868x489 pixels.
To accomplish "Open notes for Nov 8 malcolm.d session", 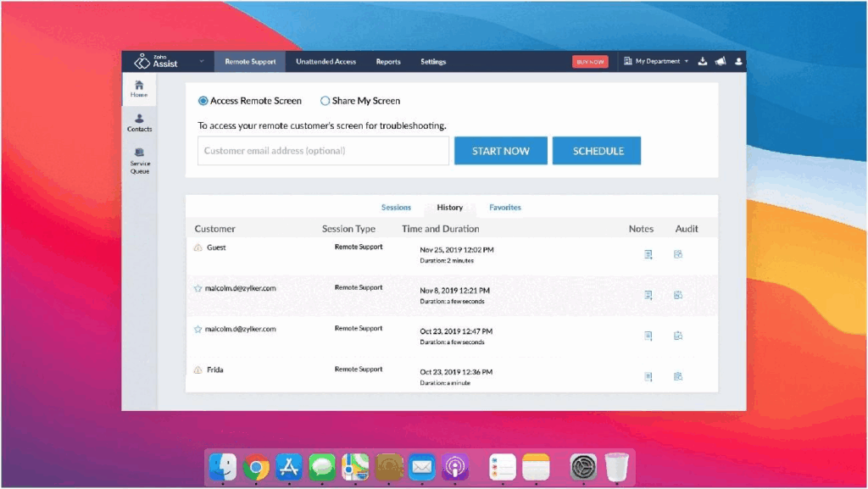I will [x=648, y=295].
